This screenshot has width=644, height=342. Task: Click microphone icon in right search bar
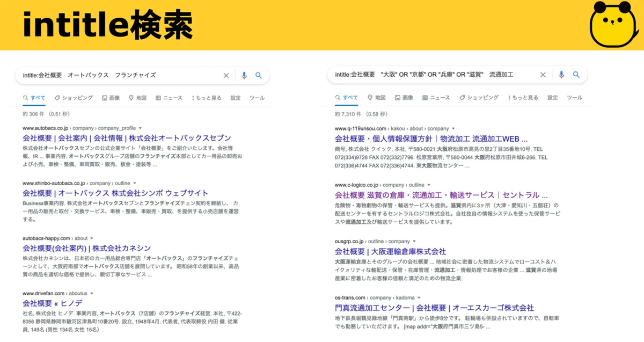561,75
